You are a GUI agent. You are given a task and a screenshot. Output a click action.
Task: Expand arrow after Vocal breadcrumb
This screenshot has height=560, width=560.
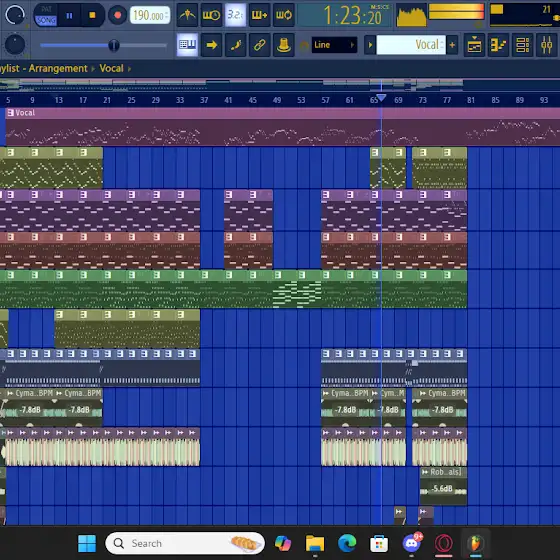tap(129, 69)
